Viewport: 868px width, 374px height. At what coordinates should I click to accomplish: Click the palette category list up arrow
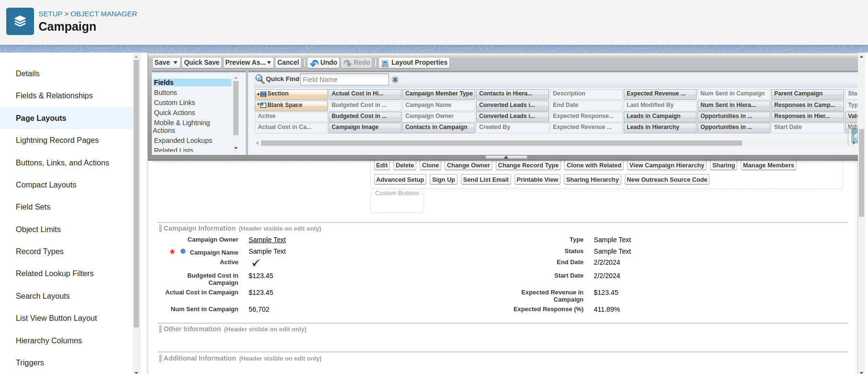tap(236, 78)
